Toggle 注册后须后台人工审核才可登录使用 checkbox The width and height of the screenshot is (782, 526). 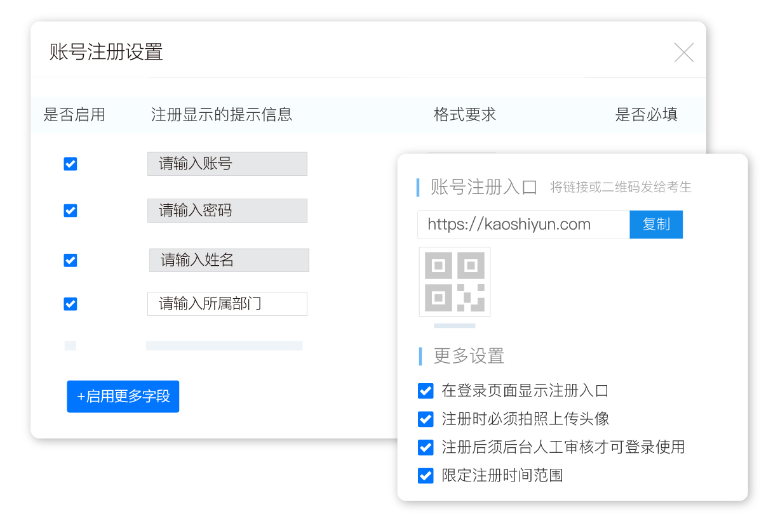click(x=426, y=447)
